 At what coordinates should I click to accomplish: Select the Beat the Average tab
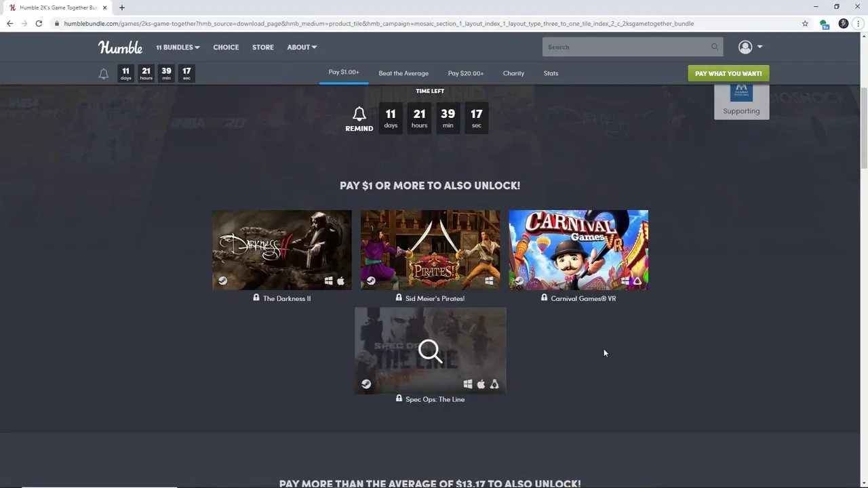coord(403,73)
